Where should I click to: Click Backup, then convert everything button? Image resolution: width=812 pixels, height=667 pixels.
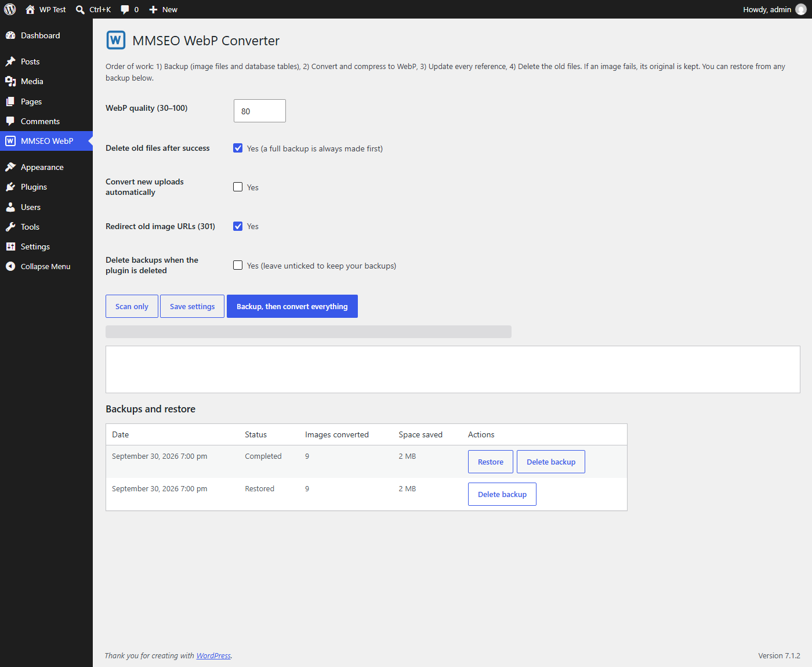point(292,306)
